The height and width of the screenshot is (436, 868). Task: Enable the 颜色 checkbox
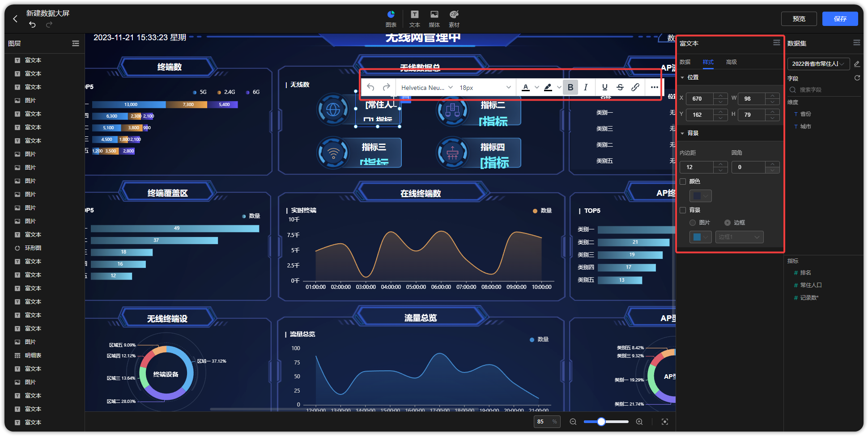683,182
